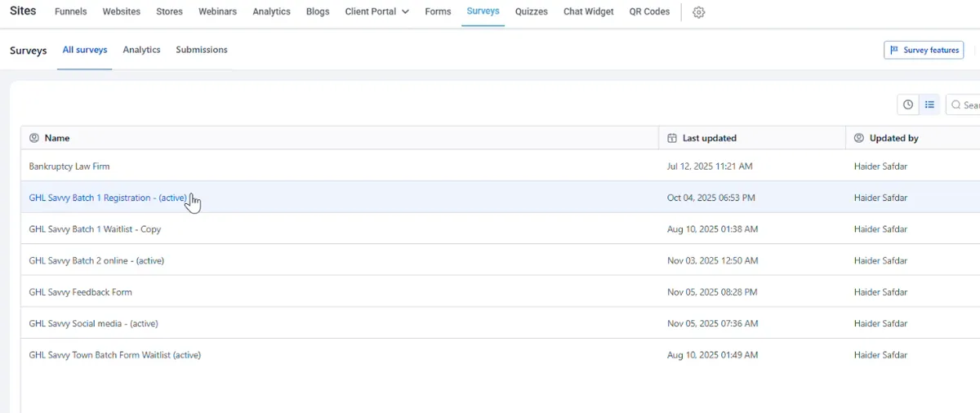The height and width of the screenshot is (413, 980).
Task: Click the Last updated calendar icon
Action: [672, 138]
